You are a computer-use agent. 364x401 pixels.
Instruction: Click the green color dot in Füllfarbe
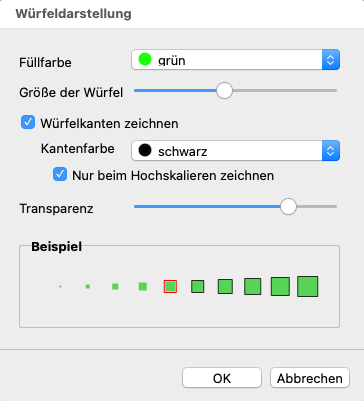[145, 60]
